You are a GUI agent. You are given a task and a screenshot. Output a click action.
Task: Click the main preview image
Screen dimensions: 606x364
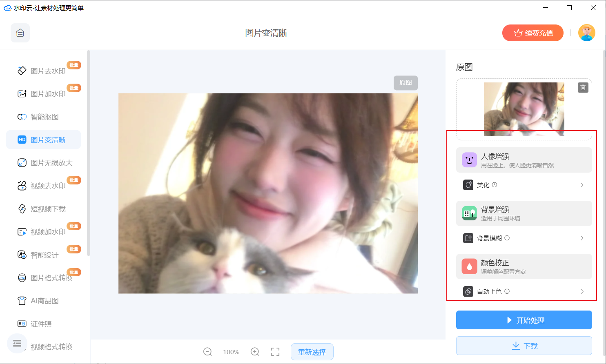[268, 193]
